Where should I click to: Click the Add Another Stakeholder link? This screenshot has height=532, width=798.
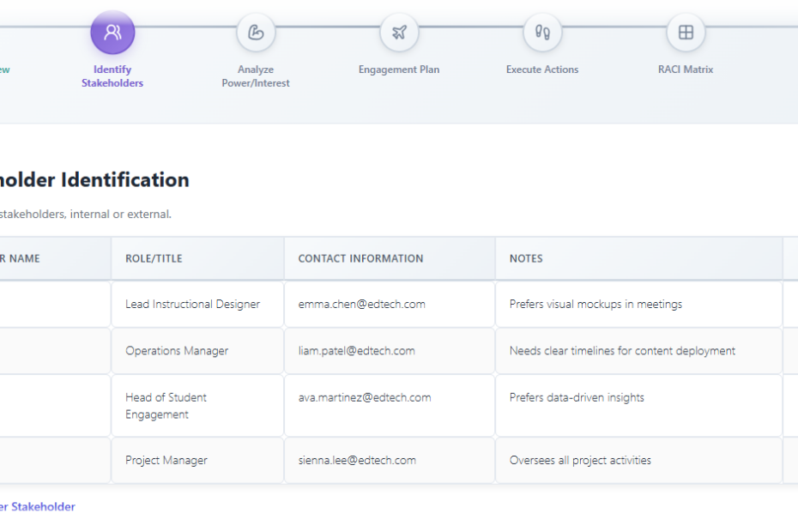coord(37,506)
